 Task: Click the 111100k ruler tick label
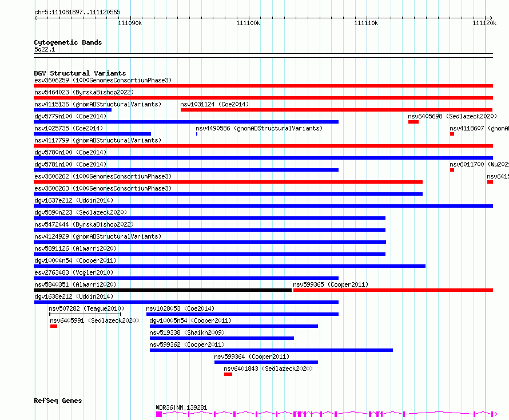point(248,23)
